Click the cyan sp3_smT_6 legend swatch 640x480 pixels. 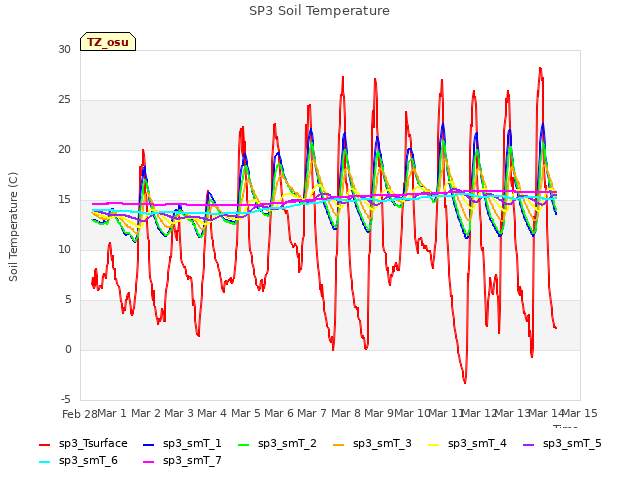[x=44, y=462]
